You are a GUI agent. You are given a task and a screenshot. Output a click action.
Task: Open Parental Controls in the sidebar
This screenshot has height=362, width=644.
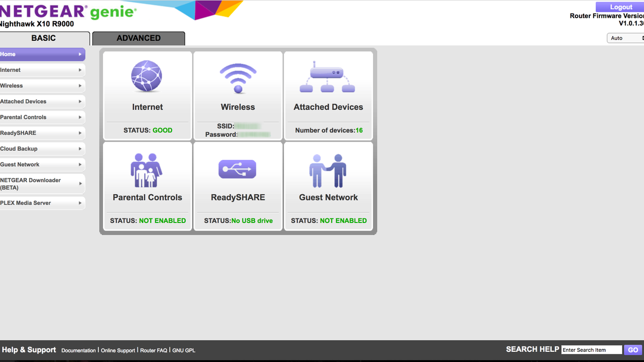[x=42, y=117]
